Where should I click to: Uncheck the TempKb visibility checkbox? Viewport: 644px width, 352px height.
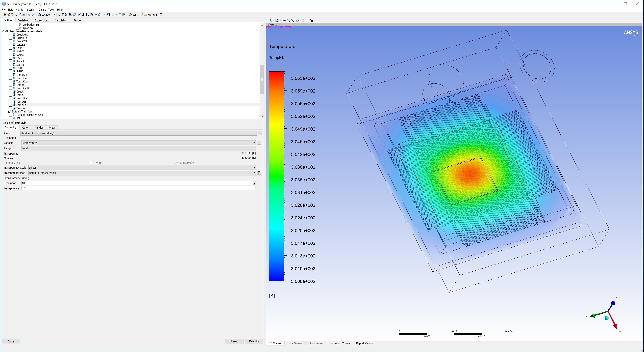pos(11,105)
